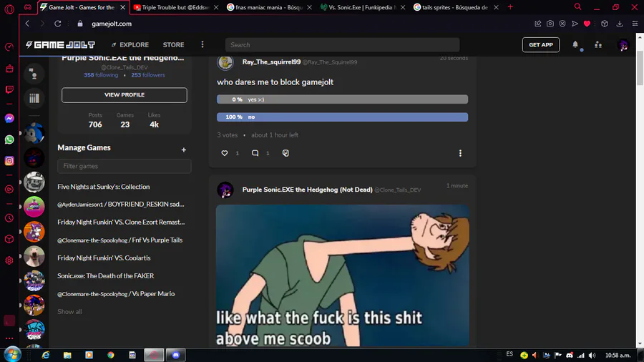Image resolution: width=644 pixels, height=362 pixels.
Task: Open the Mario avatar community in sidebar
Action: click(34, 182)
